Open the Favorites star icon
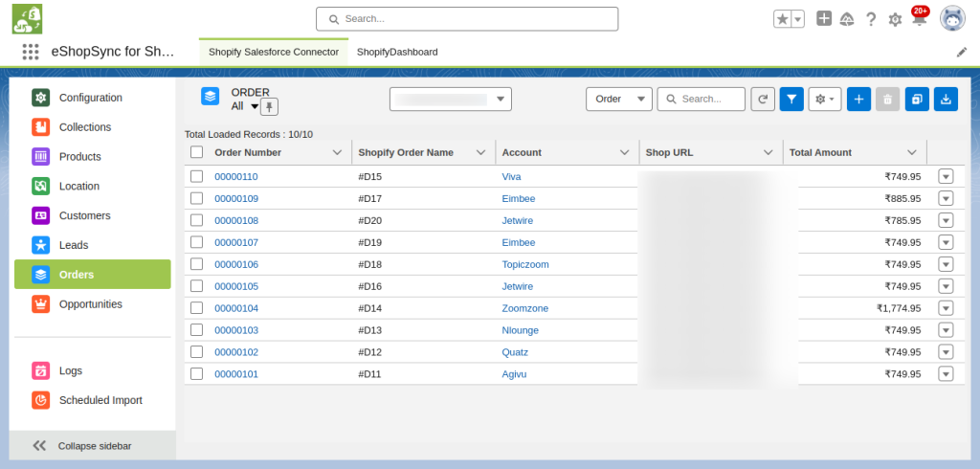Screen dimensions: 980x469 tap(782, 19)
